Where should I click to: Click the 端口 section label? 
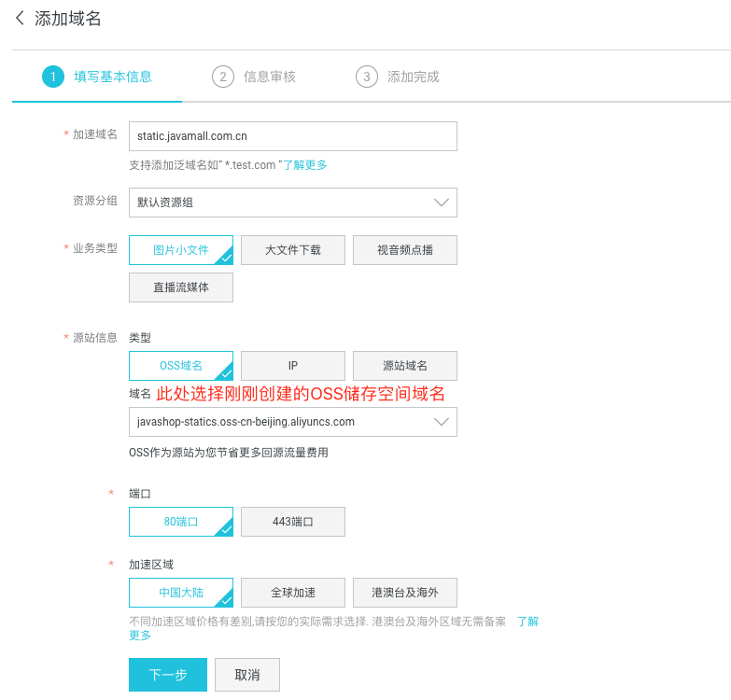pos(140,494)
